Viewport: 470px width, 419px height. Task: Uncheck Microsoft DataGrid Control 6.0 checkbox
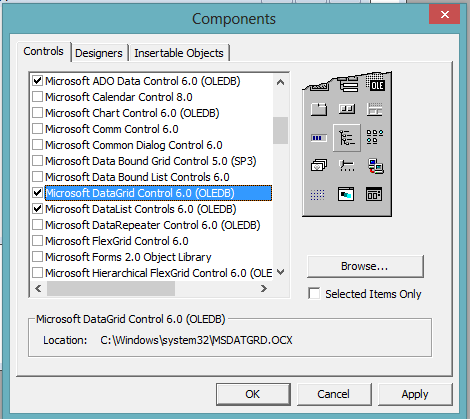(x=37, y=193)
